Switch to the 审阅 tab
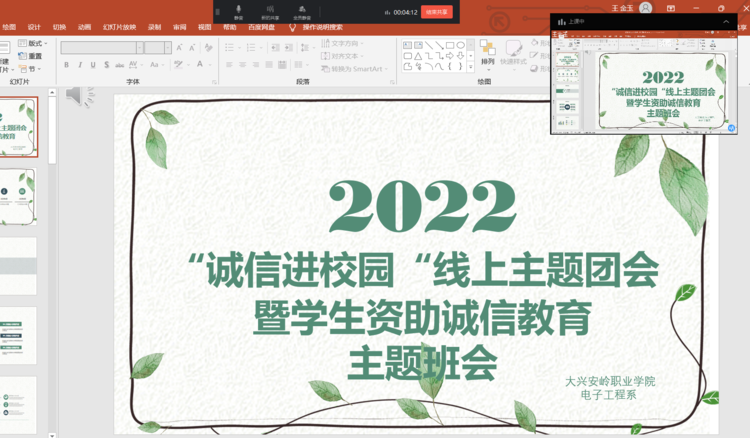Screen dimensions: 750x438 point(180,27)
